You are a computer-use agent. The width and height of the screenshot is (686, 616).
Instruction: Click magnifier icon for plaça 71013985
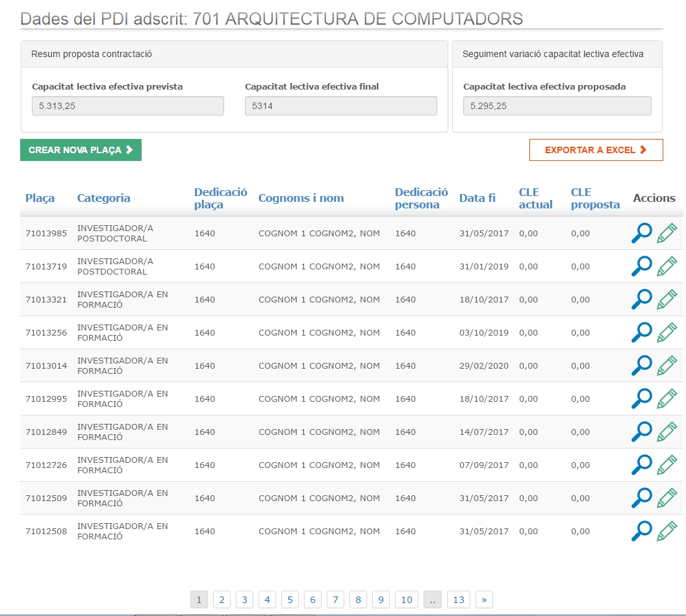click(641, 234)
